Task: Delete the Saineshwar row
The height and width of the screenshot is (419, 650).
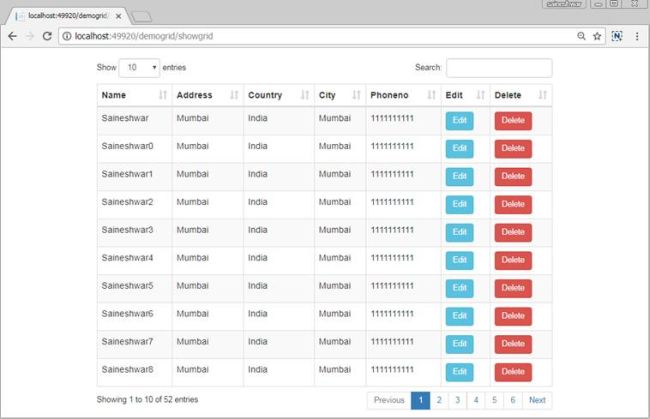Action: [513, 121]
